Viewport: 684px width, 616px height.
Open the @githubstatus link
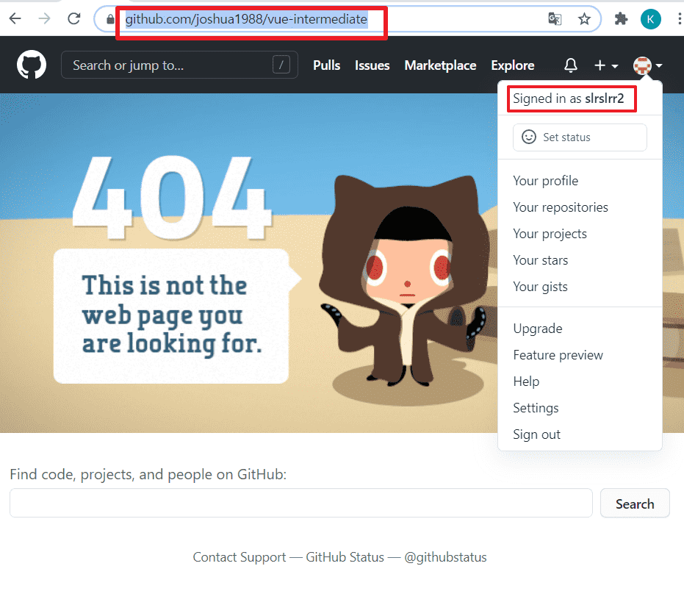[445, 557]
